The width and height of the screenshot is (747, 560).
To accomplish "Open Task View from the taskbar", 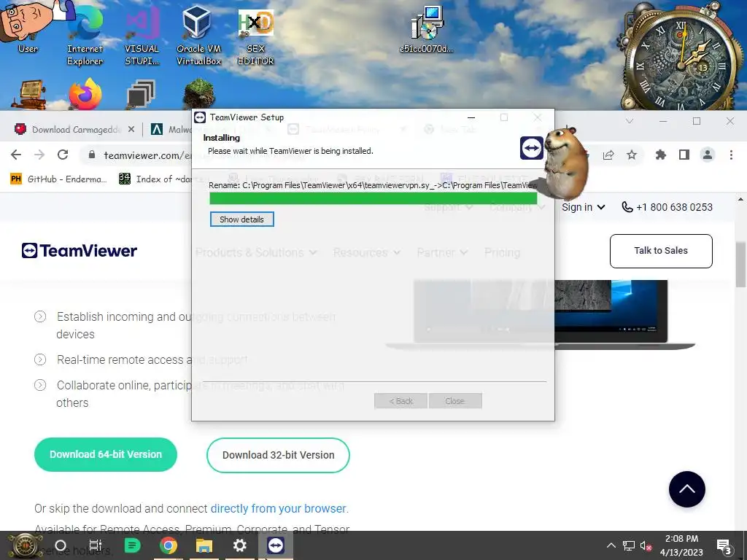I will 96,545.
